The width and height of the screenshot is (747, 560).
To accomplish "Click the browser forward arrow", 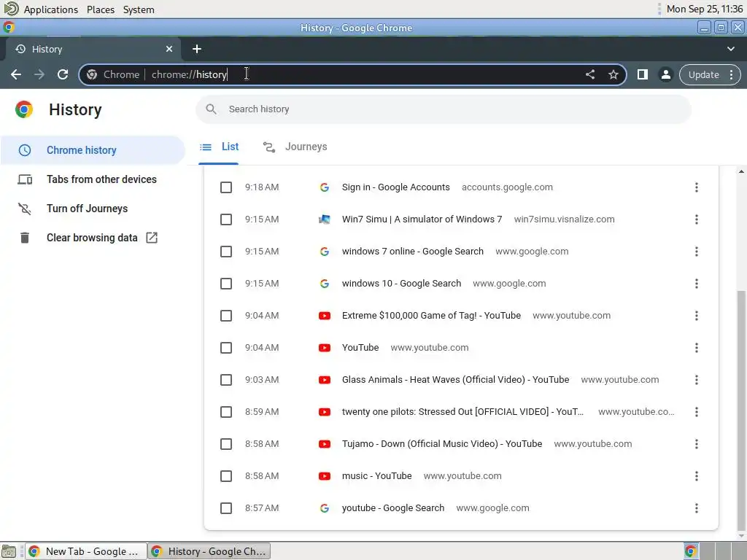I will (39, 74).
